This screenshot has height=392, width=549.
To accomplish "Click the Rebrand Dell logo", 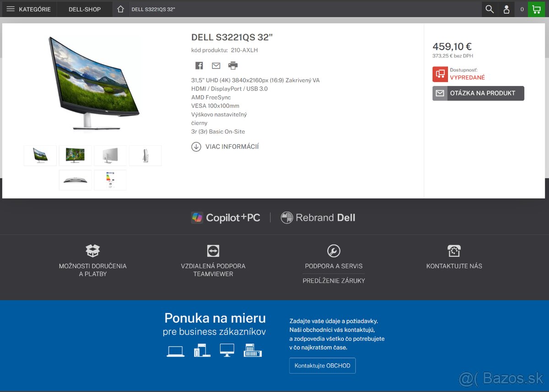I will coord(318,217).
